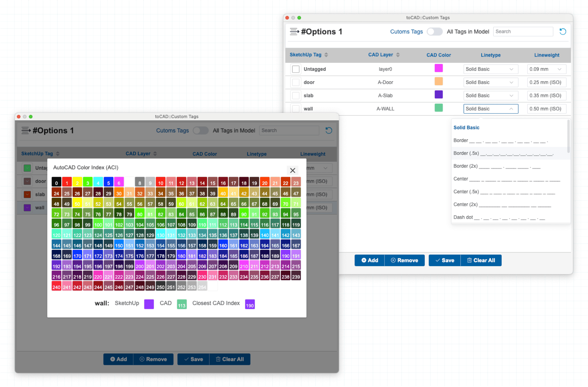Close the AutoCAD Color Index popup
Viewport: 588px width, 387px height.
pyautogui.click(x=293, y=170)
